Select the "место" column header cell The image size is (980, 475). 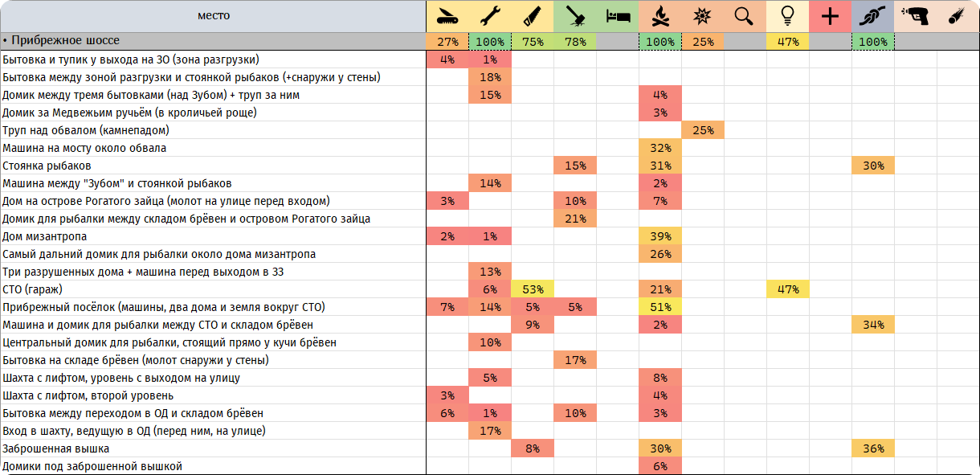pos(213,16)
